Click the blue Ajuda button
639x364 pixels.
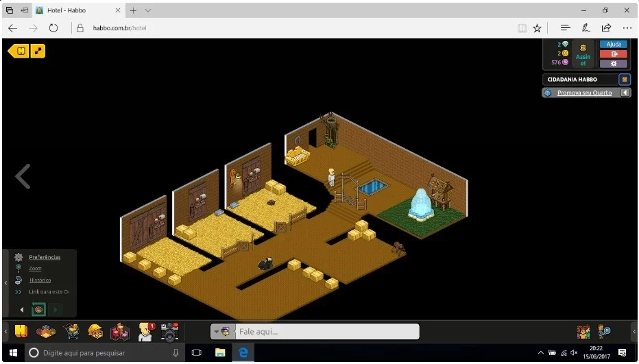(614, 44)
